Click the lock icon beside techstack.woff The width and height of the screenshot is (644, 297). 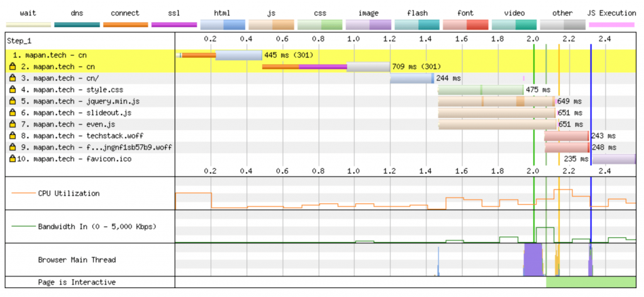(x=13, y=136)
